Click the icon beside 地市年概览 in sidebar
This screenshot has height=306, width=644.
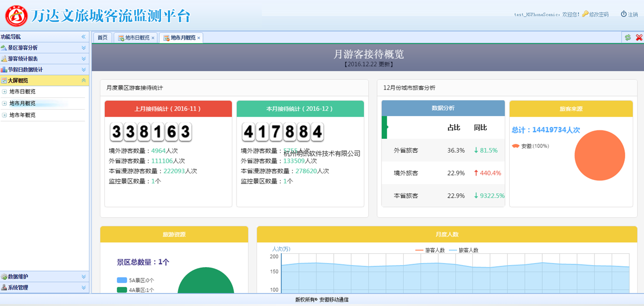tap(4, 115)
